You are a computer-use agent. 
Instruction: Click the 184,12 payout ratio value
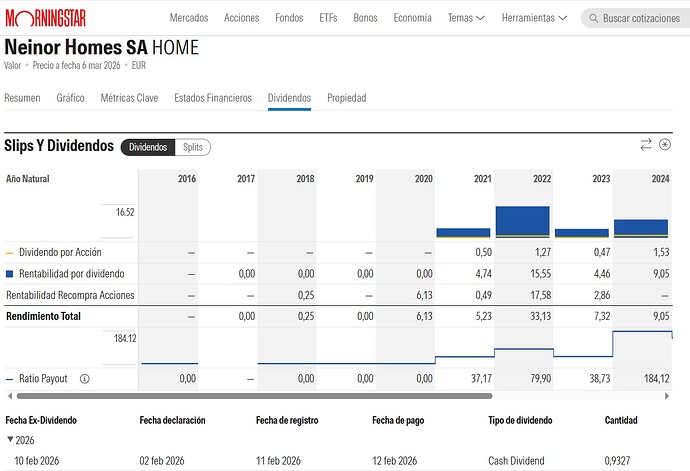click(657, 379)
